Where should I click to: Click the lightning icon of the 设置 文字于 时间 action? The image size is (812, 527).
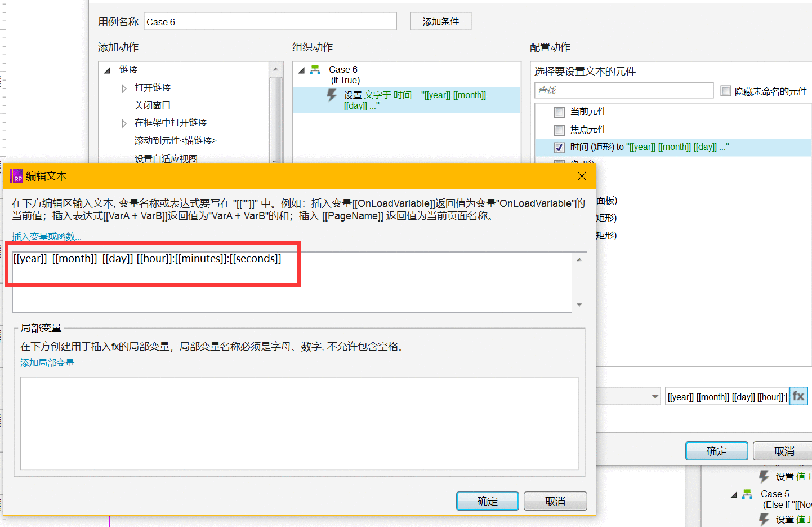[x=332, y=95]
